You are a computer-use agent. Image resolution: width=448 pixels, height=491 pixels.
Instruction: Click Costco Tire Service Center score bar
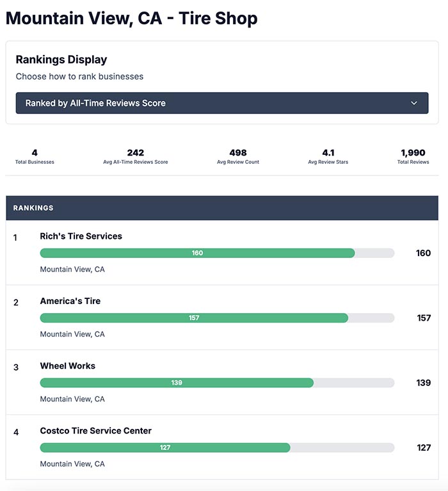pos(165,447)
